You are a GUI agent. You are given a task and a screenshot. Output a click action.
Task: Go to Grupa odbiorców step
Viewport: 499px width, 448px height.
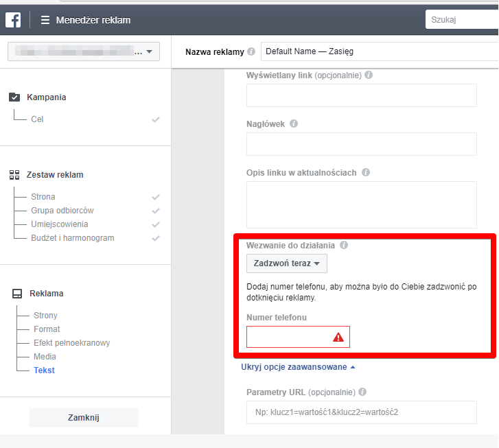(62, 211)
